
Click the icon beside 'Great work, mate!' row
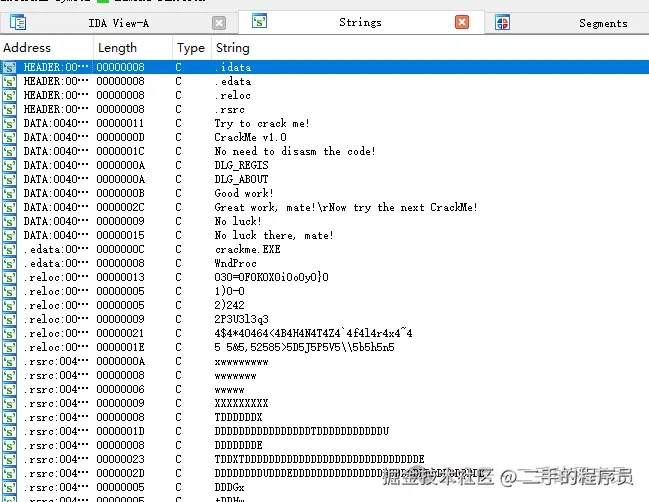click(x=10, y=207)
